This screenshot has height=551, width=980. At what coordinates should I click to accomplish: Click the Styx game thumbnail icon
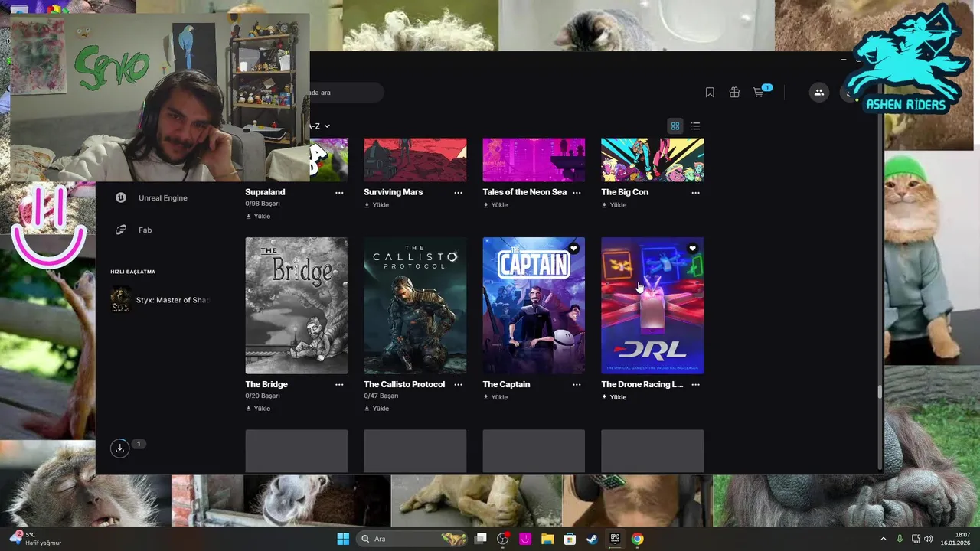coord(121,300)
